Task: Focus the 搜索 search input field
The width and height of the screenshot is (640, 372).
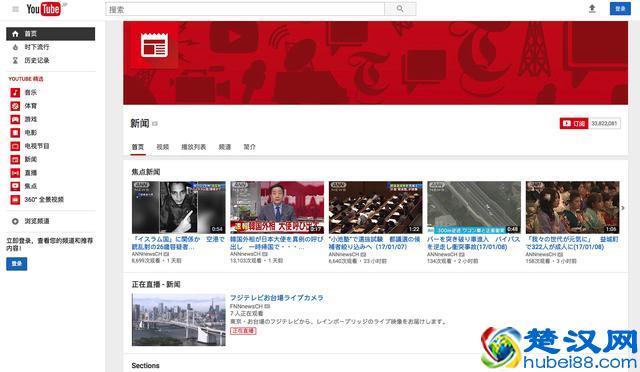Action: click(245, 9)
